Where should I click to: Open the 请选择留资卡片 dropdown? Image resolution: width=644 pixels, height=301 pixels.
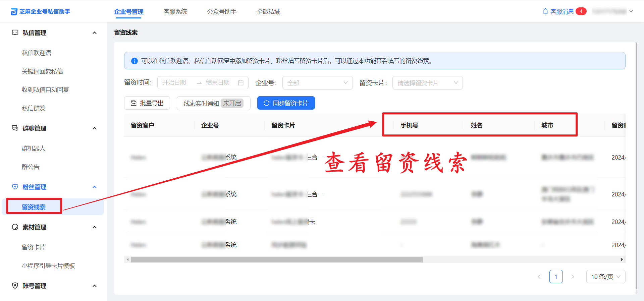(427, 83)
